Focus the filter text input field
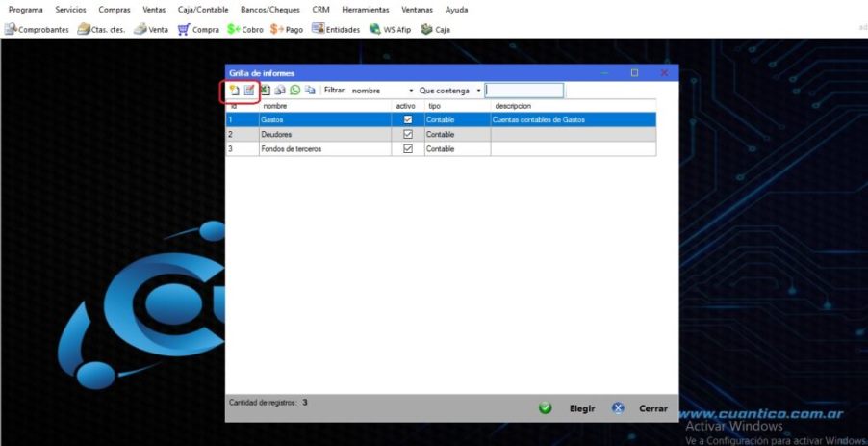Screen dimensions: 868x446 pyautogui.click(x=524, y=91)
